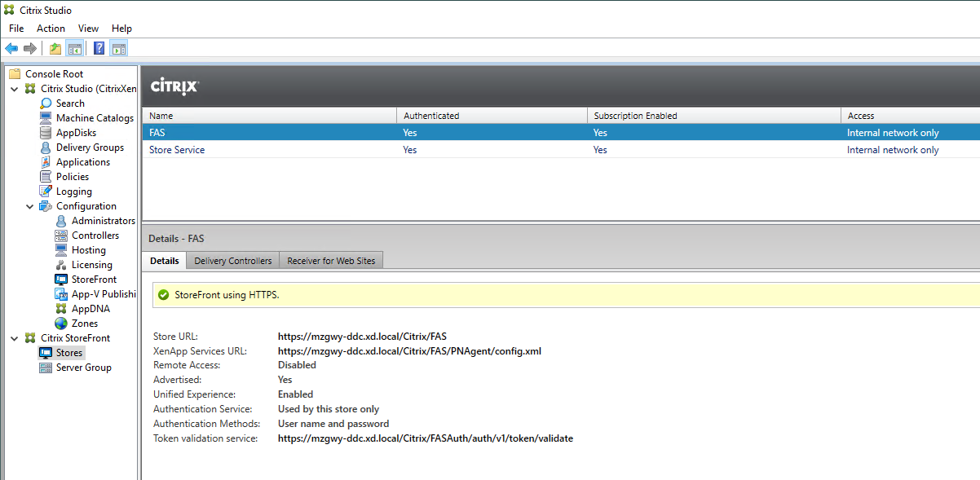Screen dimensions: 980x480
Task: Click the Administrators icon
Action: coord(61,221)
